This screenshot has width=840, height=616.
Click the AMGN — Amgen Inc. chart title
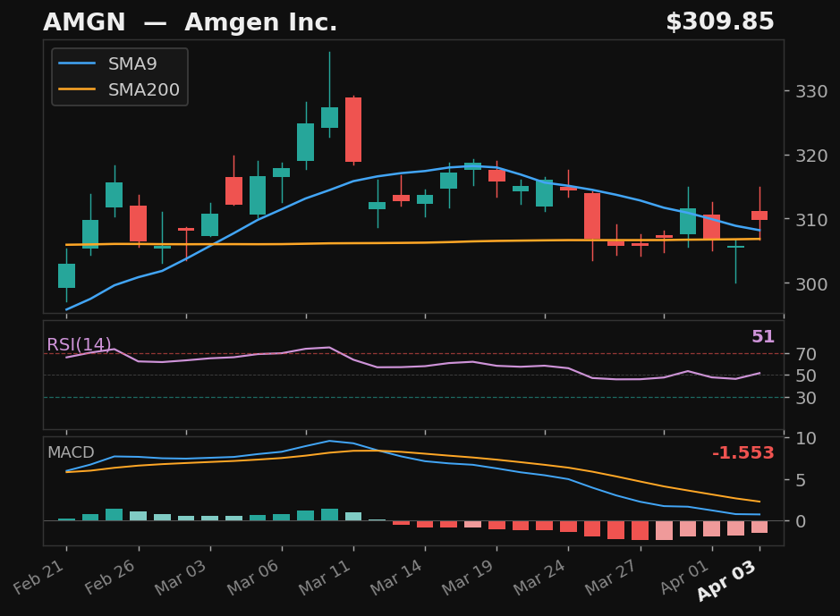pyautogui.click(x=191, y=22)
